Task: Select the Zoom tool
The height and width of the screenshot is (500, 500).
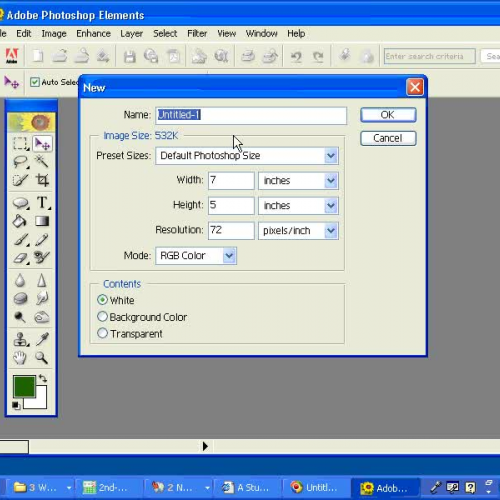Action: click(42, 358)
